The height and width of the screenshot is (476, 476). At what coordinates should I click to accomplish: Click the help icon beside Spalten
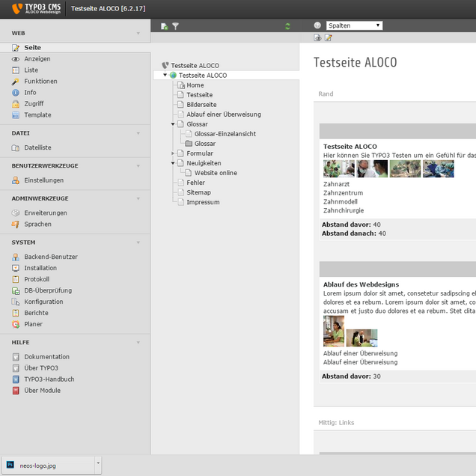[x=317, y=25]
